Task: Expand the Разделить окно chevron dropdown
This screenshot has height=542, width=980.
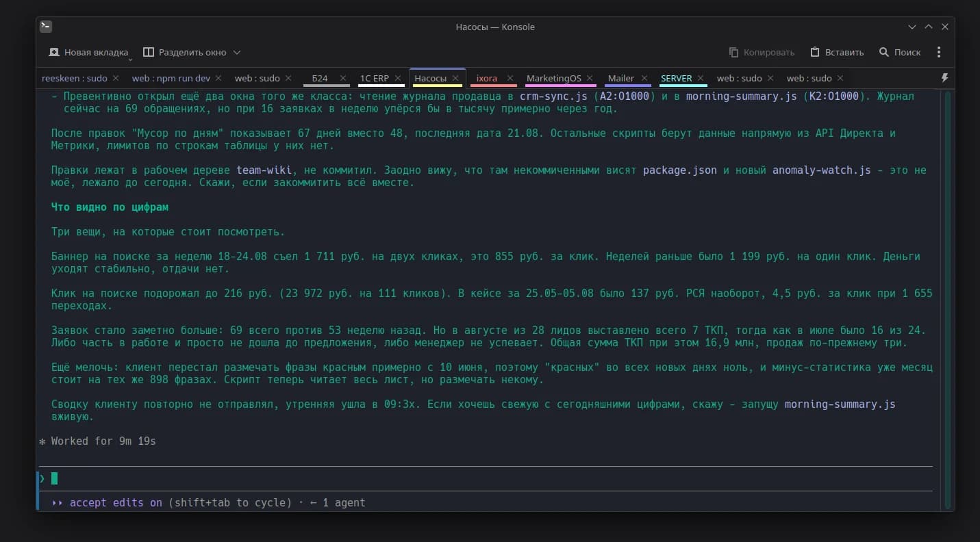Action: 237,52
